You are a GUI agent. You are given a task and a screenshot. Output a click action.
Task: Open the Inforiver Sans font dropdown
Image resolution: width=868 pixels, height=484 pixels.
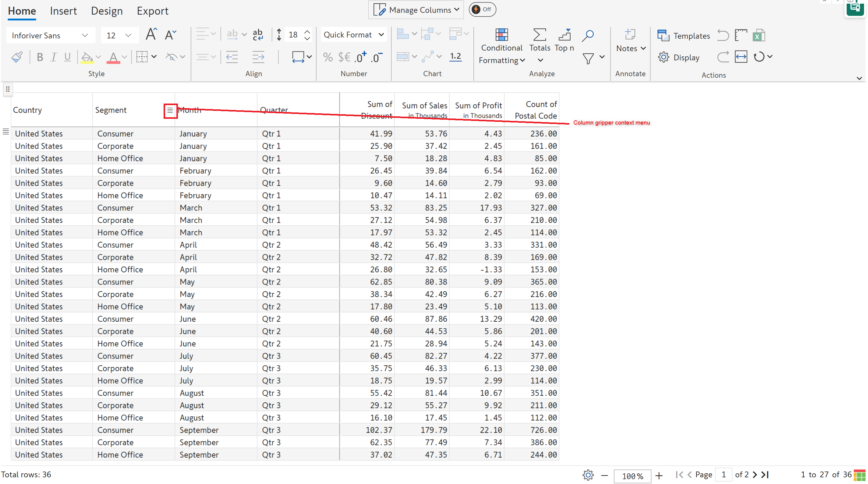pyautogui.click(x=50, y=35)
